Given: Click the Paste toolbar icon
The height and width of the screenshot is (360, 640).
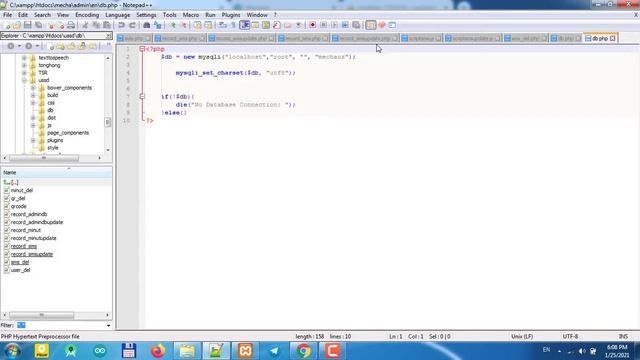Looking at the screenshot, I should pos(107,25).
